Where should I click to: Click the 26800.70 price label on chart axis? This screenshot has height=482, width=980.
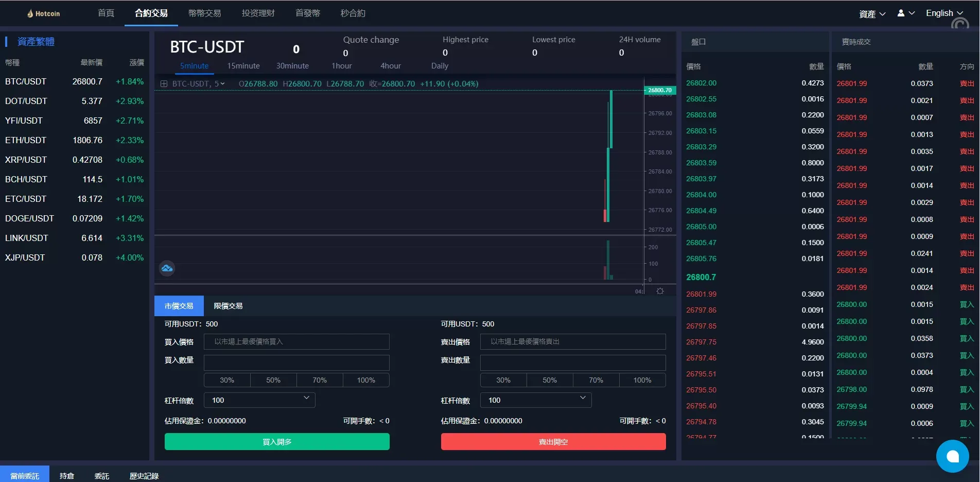[659, 90]
